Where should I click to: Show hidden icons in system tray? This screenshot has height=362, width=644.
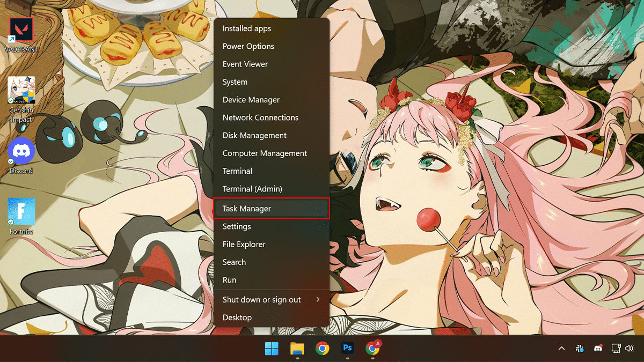561,349
